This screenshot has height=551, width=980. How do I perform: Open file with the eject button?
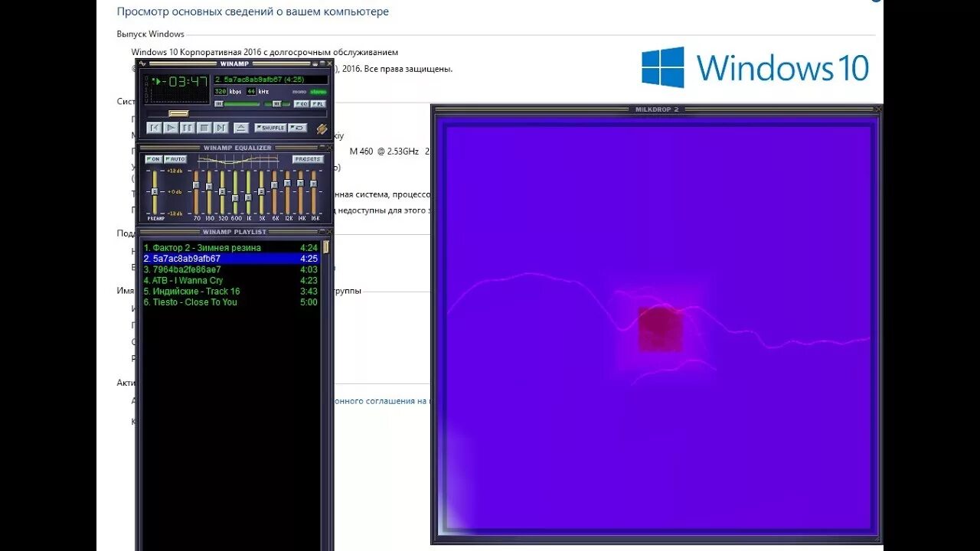click(x=240, y=128)
